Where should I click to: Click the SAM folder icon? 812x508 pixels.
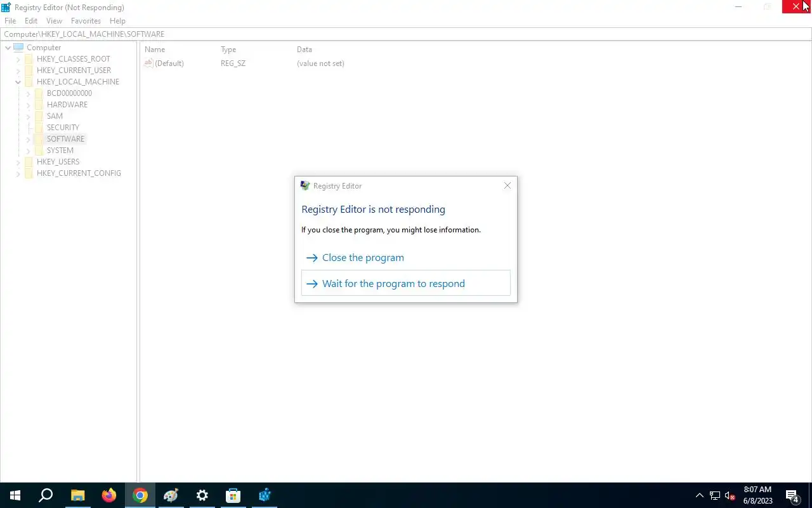[x=39, y=116]
